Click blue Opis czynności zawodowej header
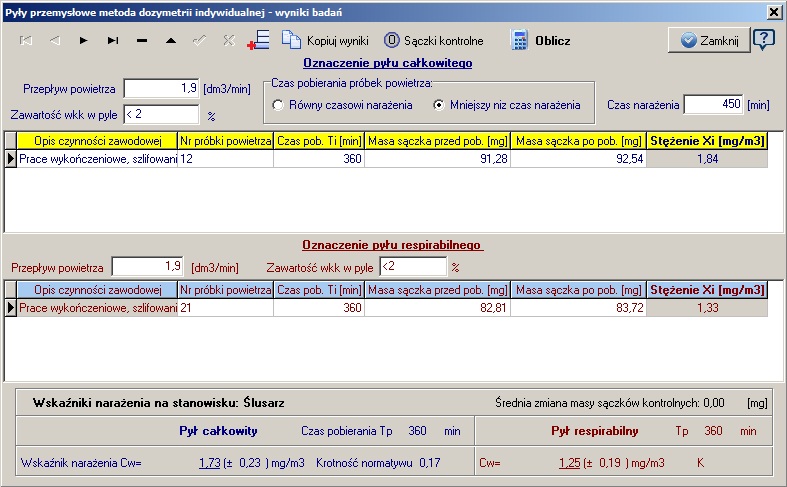 (97, 290)
